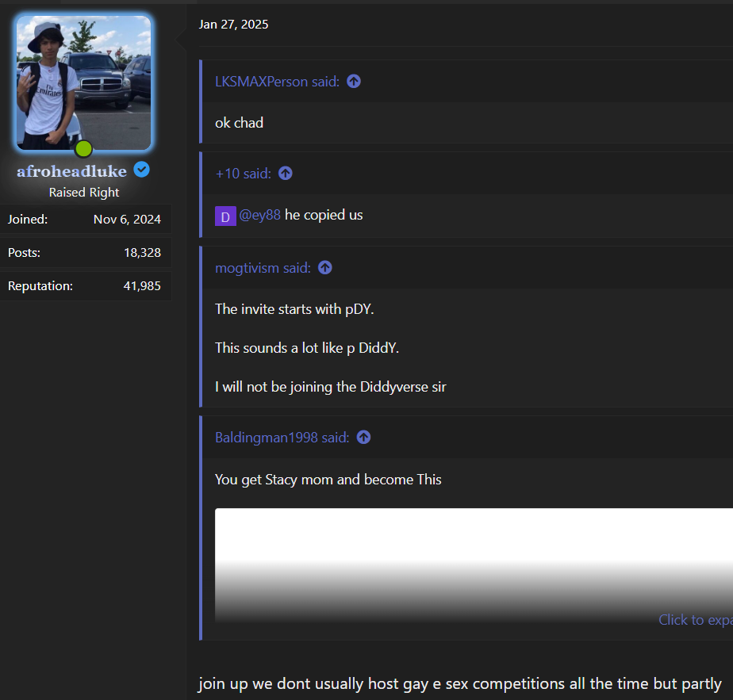
Task: Open the 'LKSMAXPerson said:' quote link
Action: coord(277,82)
